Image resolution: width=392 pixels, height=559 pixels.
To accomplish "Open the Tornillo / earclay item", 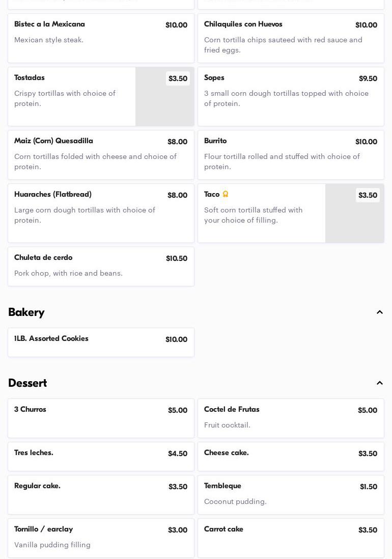I will (x=101, y=538).
